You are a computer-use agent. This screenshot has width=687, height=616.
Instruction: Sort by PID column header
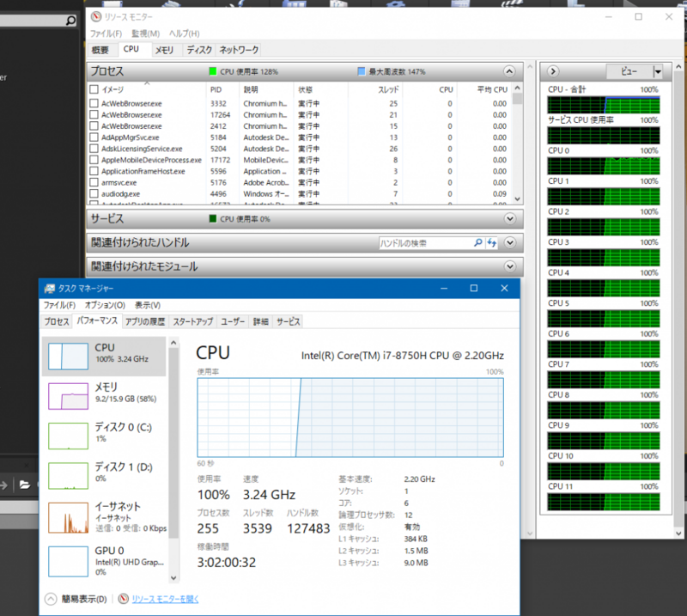point(222,89)
